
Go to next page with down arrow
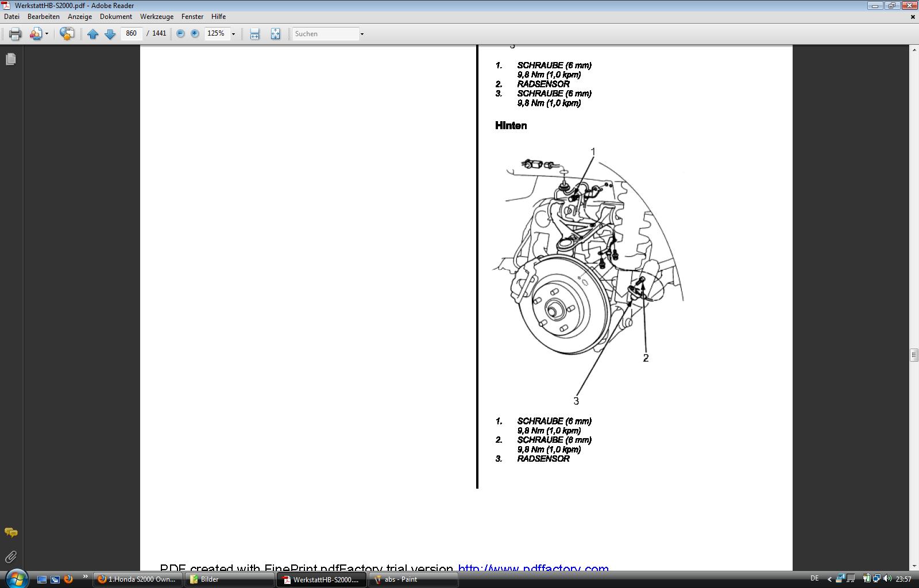click(x=110, y=34)
